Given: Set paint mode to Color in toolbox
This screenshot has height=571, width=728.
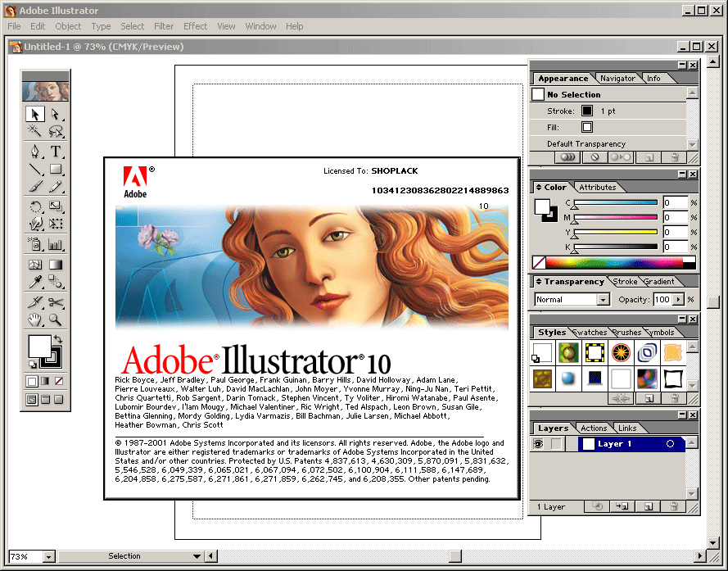Looking at the screenshot, I should coord(32,382).
